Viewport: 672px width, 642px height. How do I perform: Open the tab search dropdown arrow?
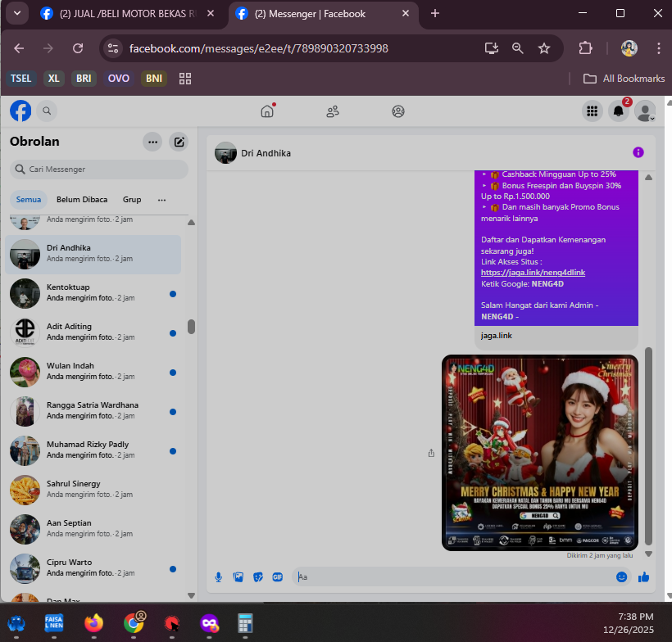point(17,13)
